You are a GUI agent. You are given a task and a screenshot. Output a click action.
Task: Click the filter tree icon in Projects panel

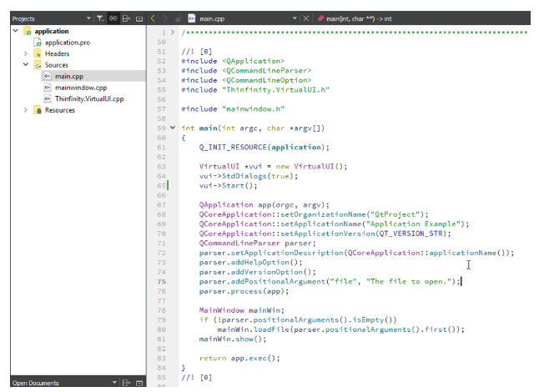click(x=100, y=18)
